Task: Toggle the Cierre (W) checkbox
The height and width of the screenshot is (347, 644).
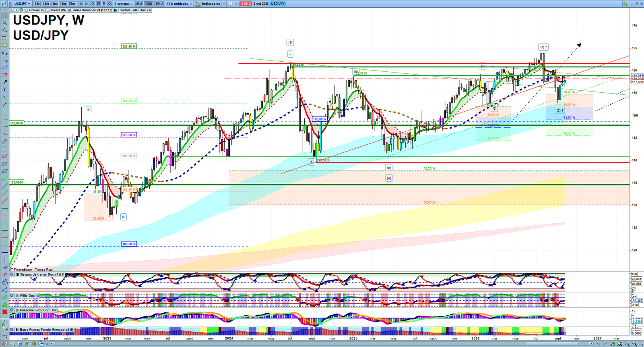Action: coord(48,10)
